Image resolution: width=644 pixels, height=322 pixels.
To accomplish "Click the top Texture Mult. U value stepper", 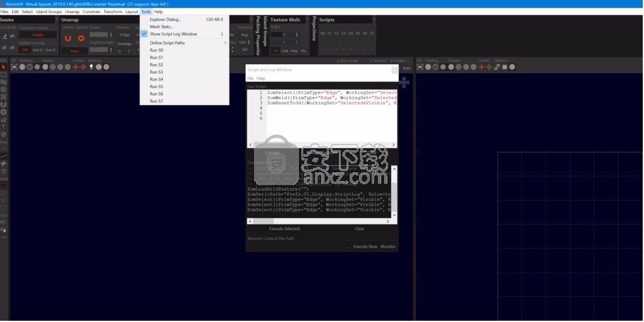I will (297, 35).
